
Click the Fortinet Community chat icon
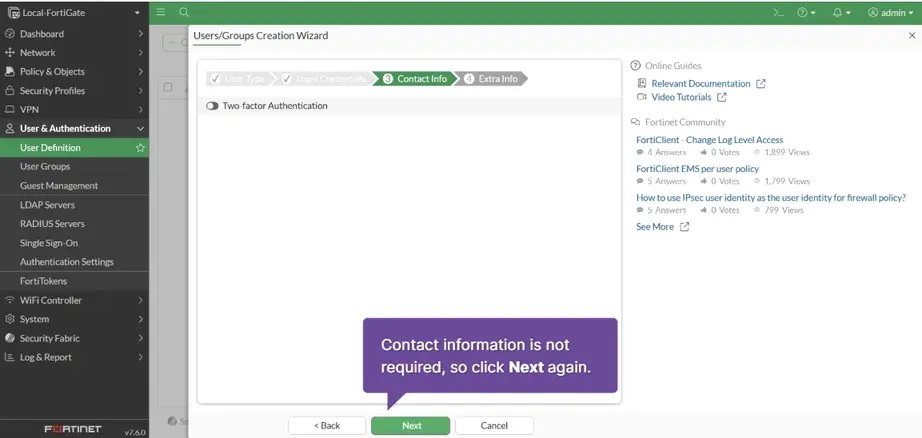coord(635,122)
